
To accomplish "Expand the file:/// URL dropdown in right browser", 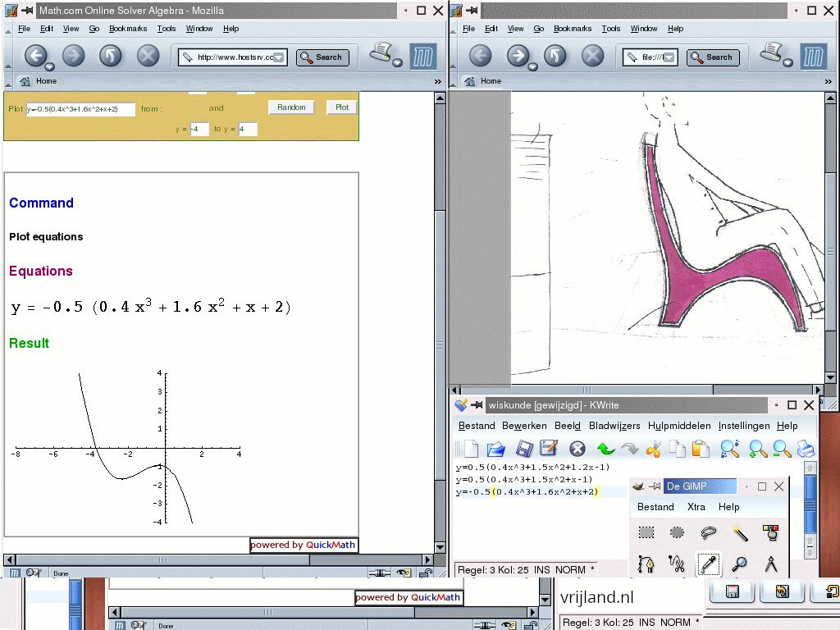I will (669, 57).
